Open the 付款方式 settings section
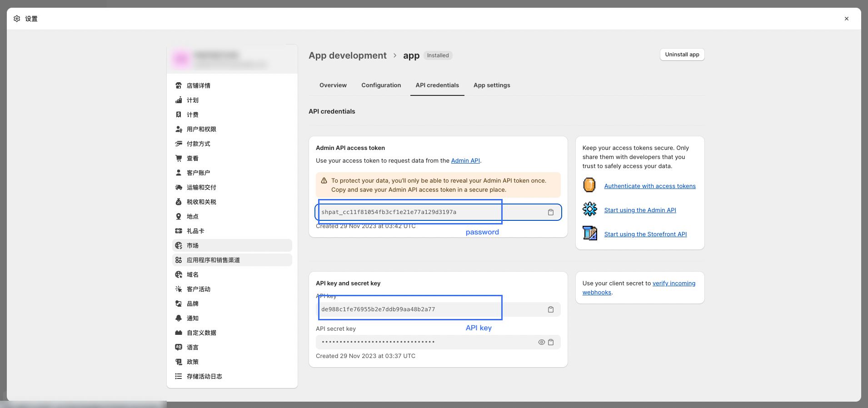The image size is (868, 408). click(x=198, y=144)
